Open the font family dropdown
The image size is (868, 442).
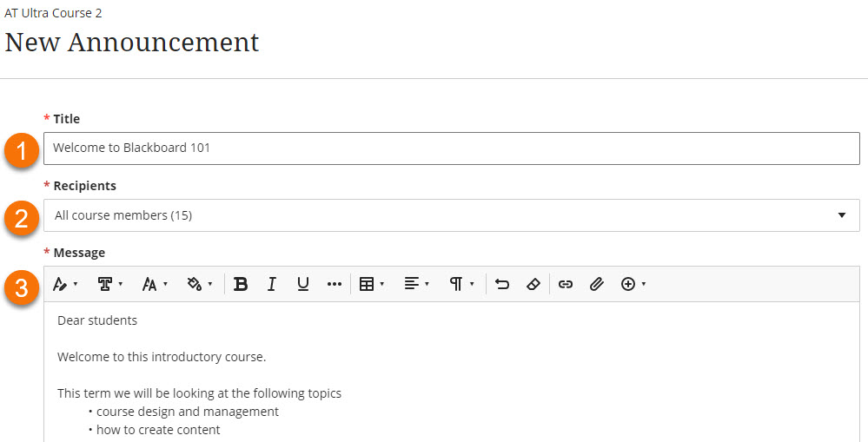pos(109,284)
